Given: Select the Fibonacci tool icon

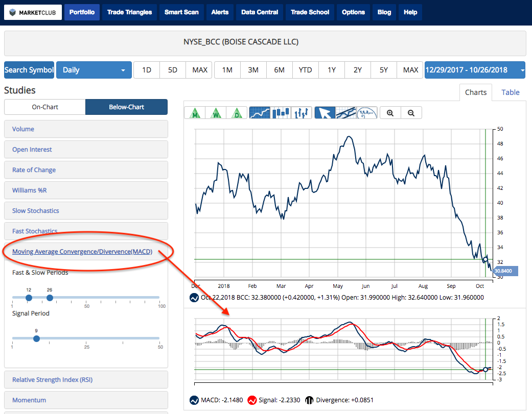Looking at the screenshot, I should pyautogui.click(x=366, y=113).
